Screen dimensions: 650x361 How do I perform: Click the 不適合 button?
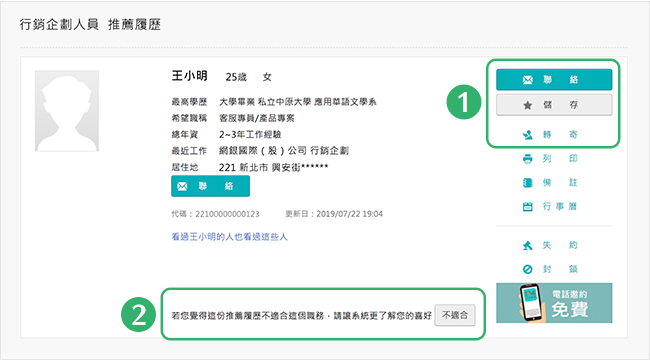click(x=455, y=315)
